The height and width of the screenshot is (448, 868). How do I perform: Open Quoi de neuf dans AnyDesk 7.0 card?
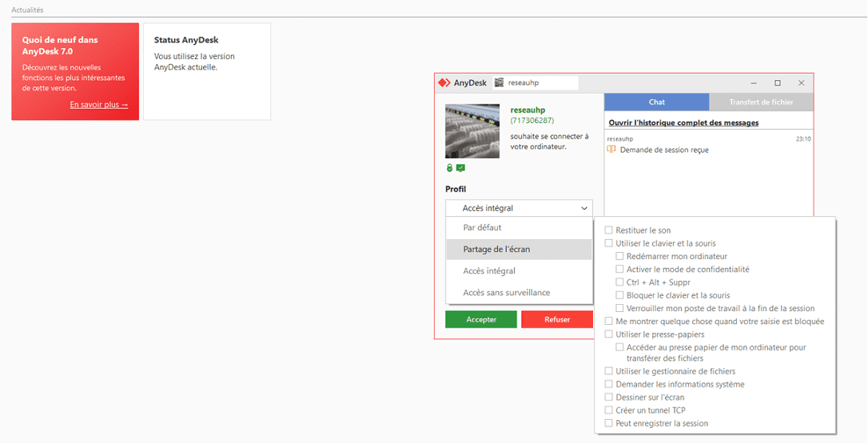75,71
